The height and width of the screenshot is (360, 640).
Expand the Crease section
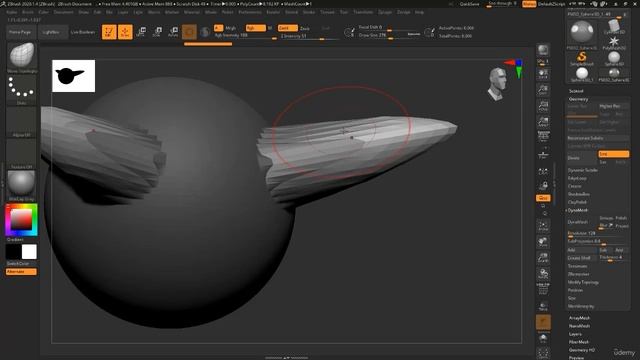pyautogui.click(x=574, y=186)
